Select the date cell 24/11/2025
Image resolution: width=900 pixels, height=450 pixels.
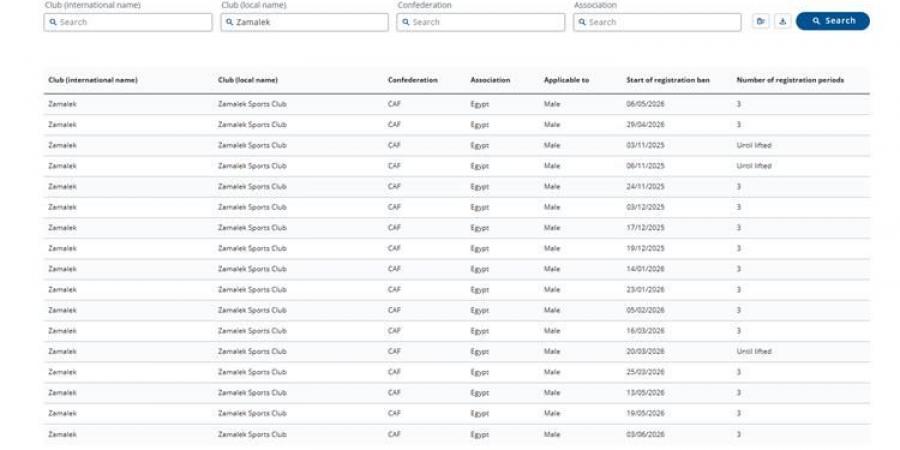pos(645,187)
